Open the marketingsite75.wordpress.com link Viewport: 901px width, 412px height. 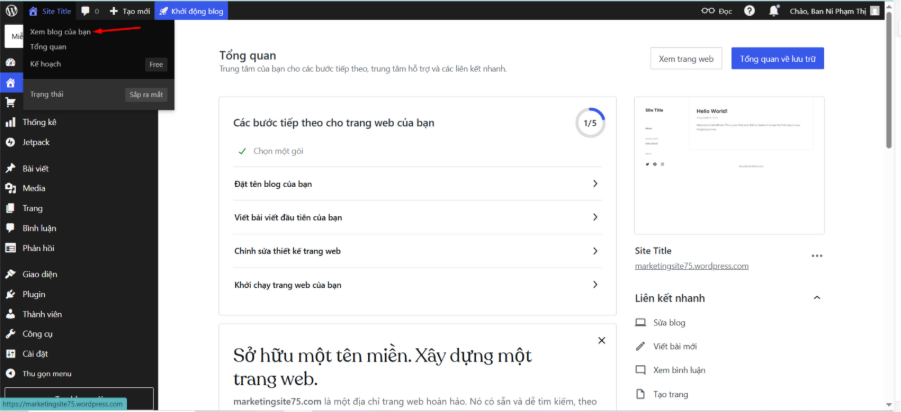pyautogui.click(x=691, y=267)
